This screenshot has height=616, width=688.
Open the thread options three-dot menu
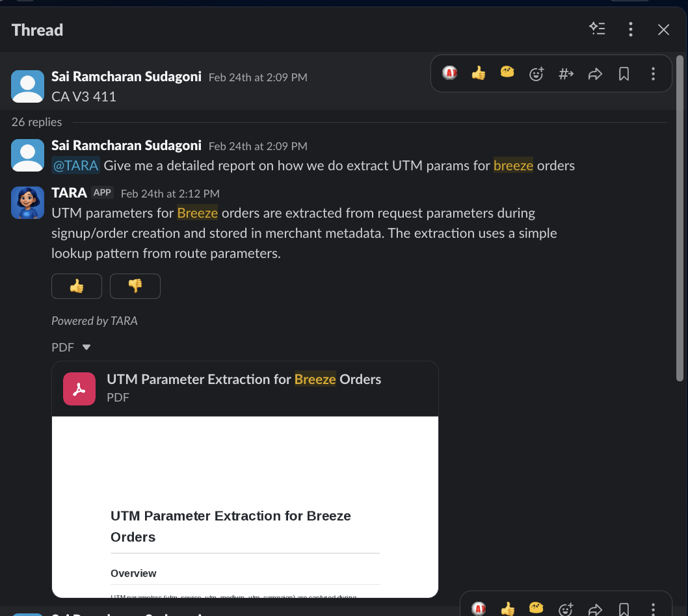630,29
